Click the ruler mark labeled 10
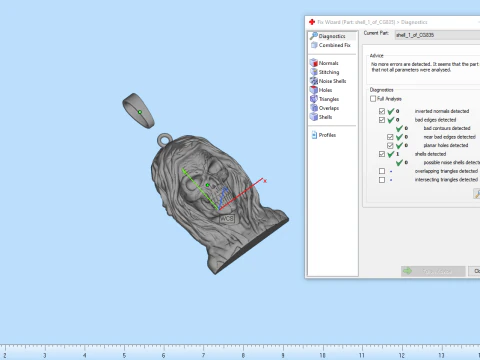 click(x=322, y=355)
